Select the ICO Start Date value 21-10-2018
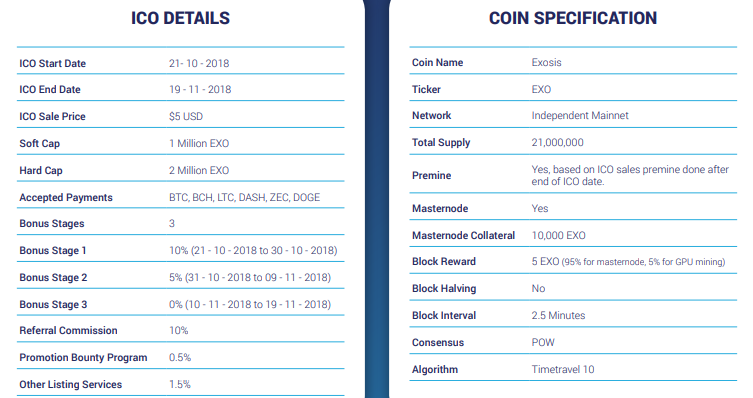Viewport: 753px width, 398px height. click(x=199, y=63)
